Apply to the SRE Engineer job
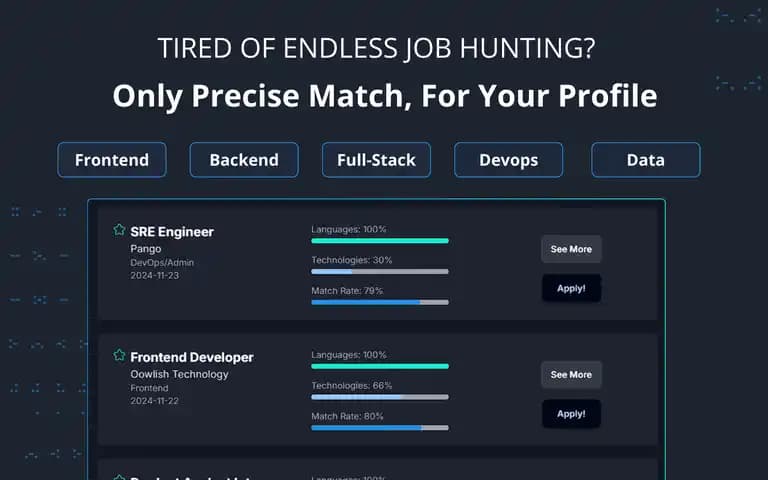The image size is (768, 480). pyautogui.click(x=571, y=288)
